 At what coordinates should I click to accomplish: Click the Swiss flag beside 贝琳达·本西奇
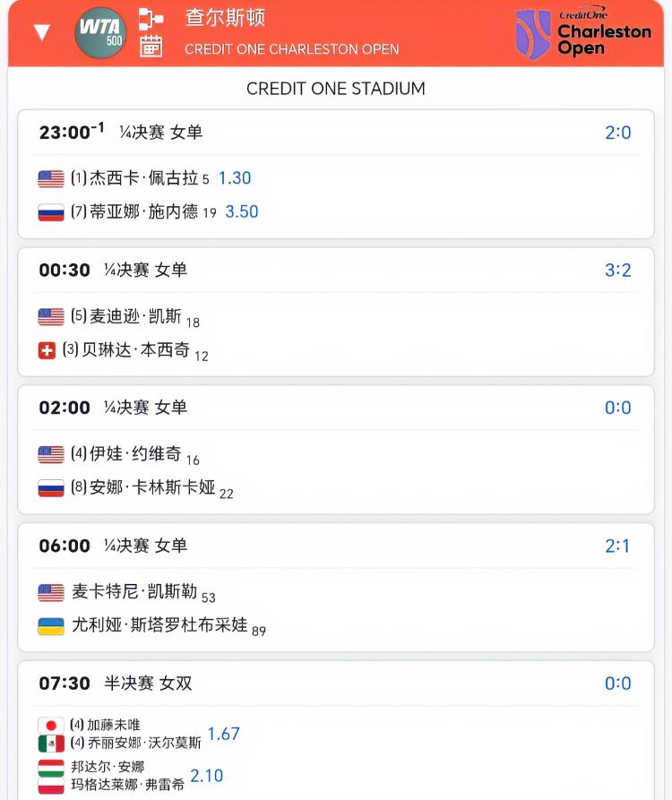coord(47,350)
